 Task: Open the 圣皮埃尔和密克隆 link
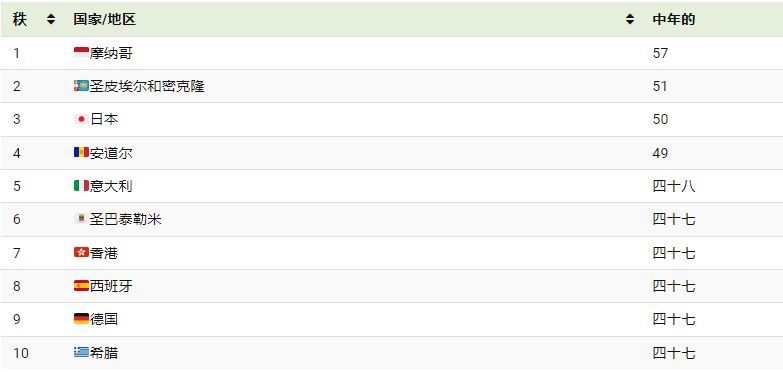click(x=147, y=86)
